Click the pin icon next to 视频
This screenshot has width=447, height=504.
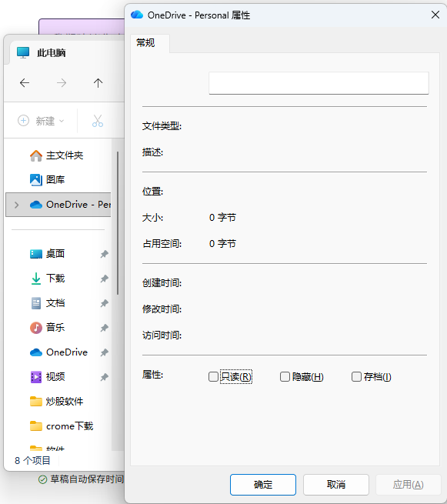[104, 377]
